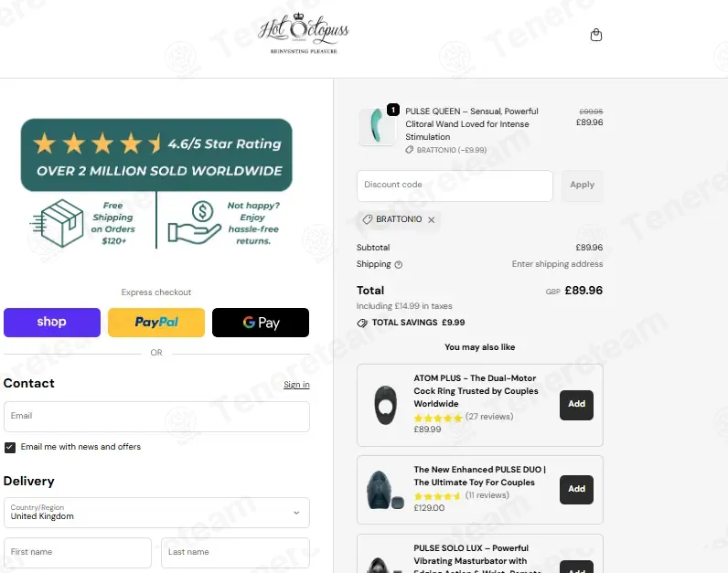Click 'Enter shipping address' text
Image resolution: width=728 pixels, height=573 pixels.
557,264
